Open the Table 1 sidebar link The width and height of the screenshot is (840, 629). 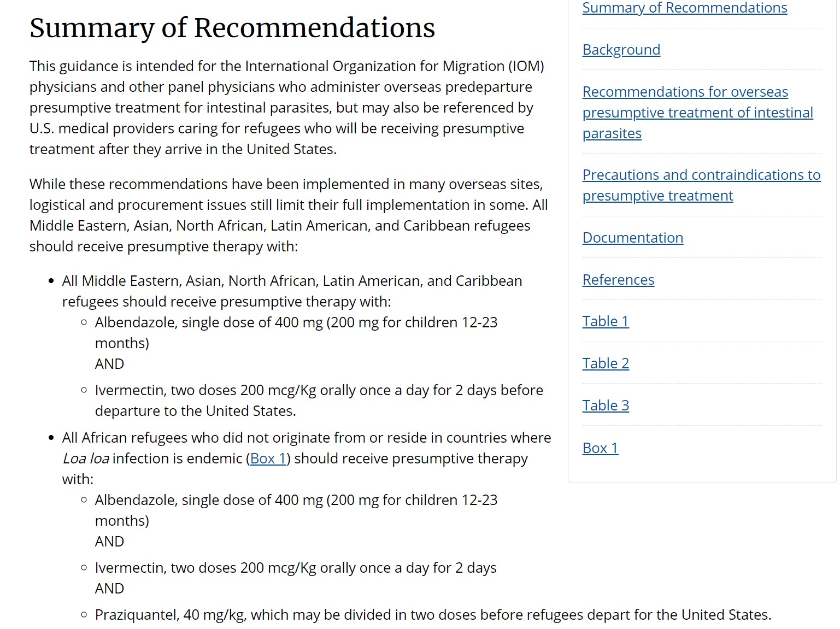coord(605,321)
